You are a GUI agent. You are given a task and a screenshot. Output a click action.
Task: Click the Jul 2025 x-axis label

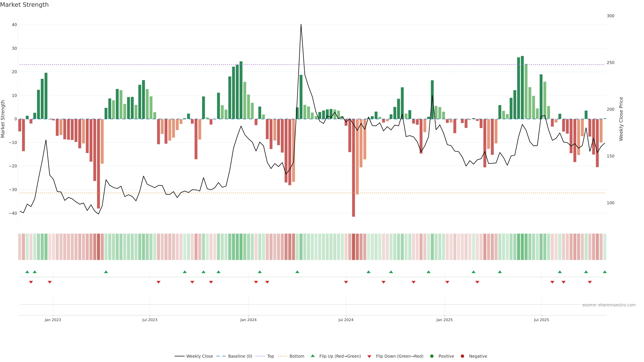point(541,320)
